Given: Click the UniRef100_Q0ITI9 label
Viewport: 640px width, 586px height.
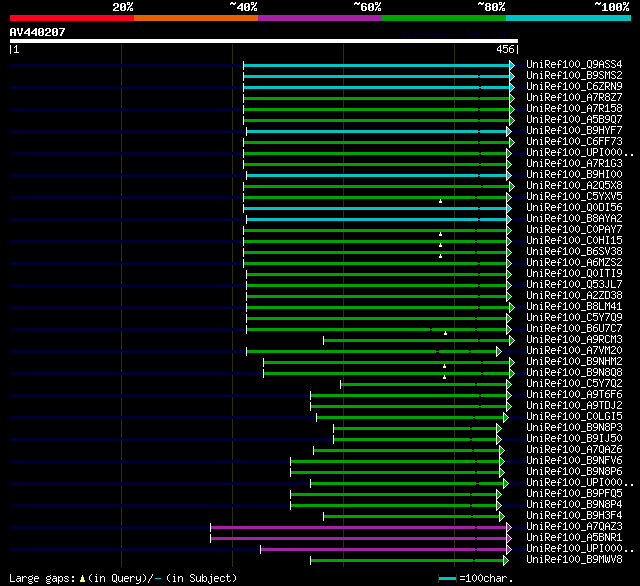Looking at the screenshot, I should point(574,274).
